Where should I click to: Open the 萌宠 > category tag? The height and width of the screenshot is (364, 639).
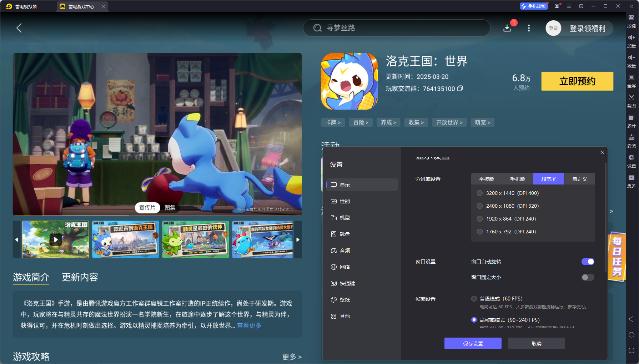(x=482, y=122)
